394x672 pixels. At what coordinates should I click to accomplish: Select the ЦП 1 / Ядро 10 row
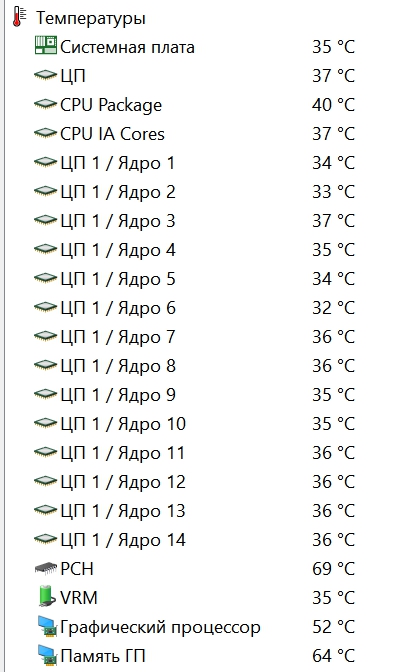(x=195, y=424)
